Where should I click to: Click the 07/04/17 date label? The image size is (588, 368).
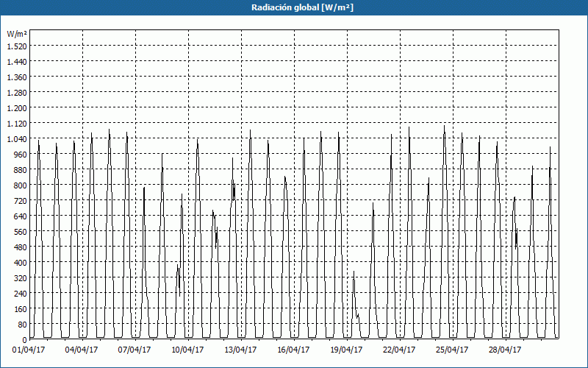pyautogui.click(x=135, y=350)
